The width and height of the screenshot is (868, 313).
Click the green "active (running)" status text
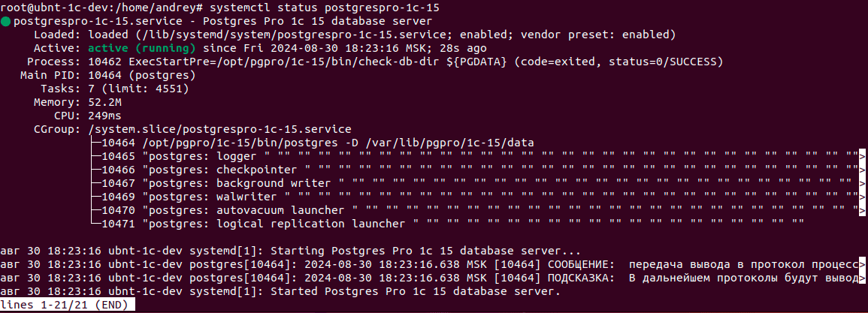[141, 48]
